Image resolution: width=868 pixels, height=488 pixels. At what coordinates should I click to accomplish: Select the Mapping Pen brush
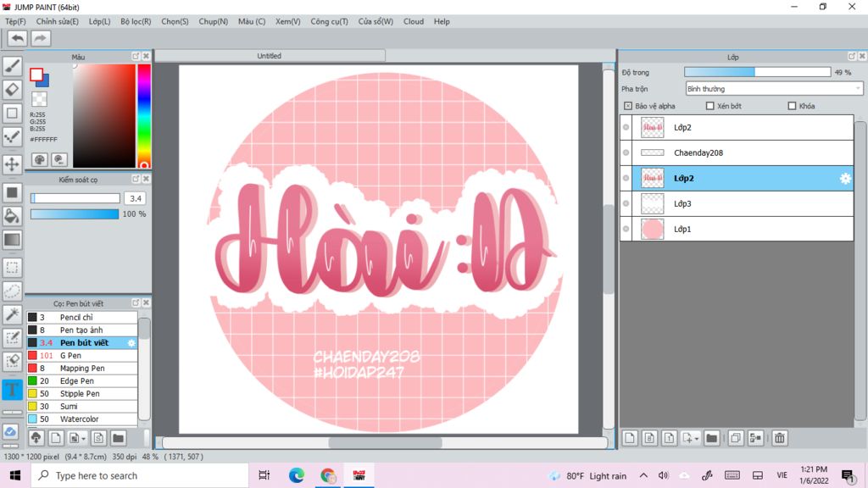(82, 369)
